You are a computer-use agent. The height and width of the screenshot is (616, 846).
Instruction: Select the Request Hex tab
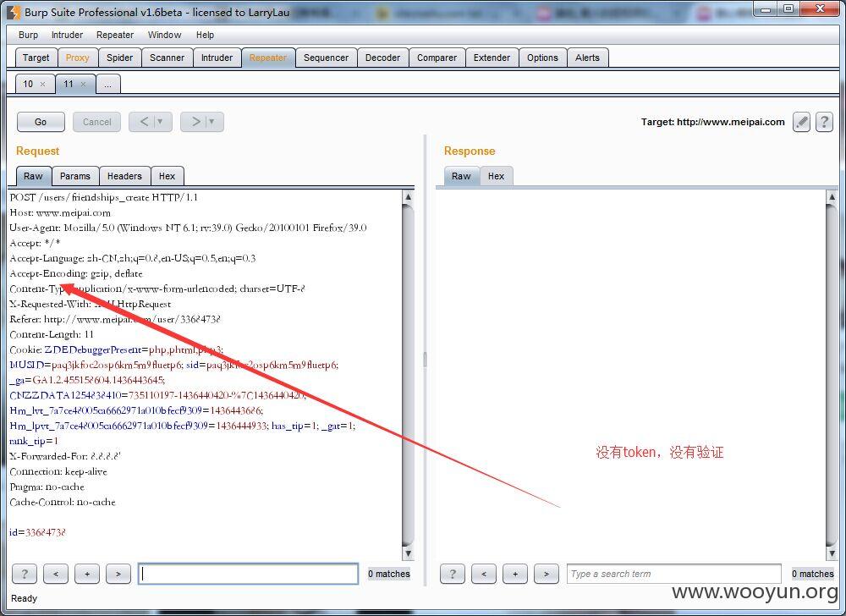click(x=168, y=176)
